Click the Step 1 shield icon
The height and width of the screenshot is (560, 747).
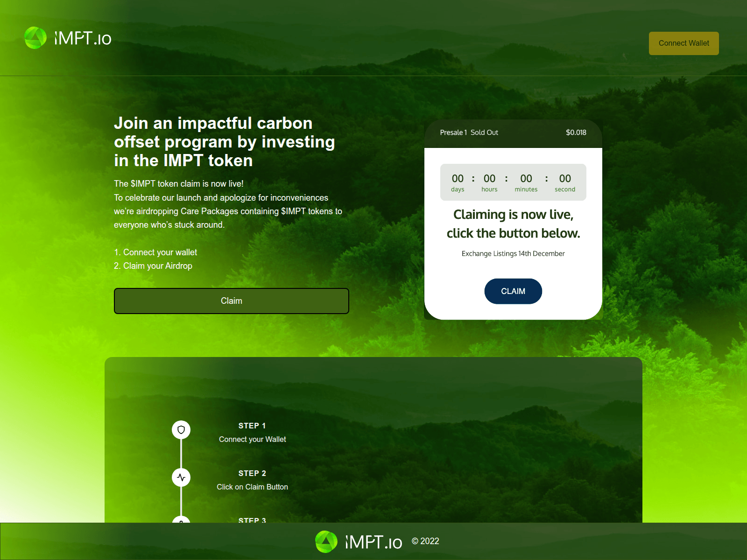pyautogui.click(x=181, y=430)
